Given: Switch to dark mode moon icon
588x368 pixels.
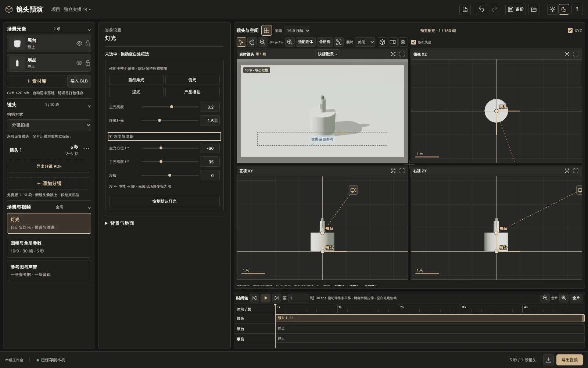Looking at the screenshot, I should click(x=564, y=10).
